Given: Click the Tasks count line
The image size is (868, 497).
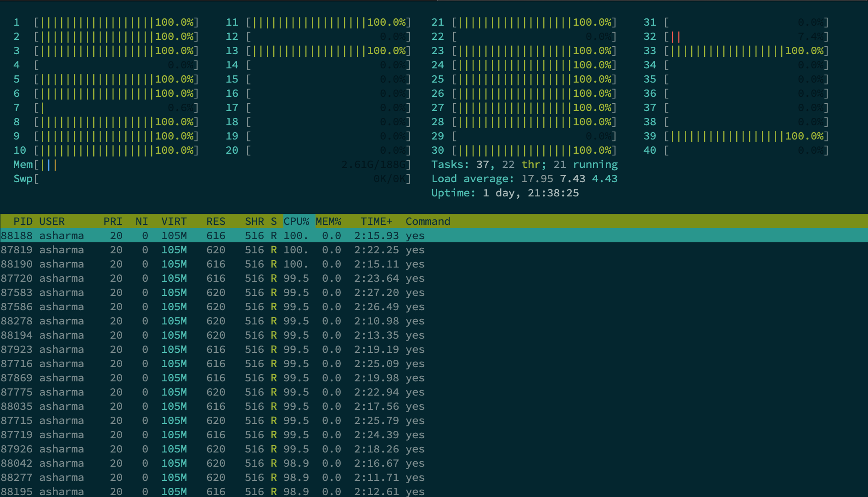Looking at the screenshot, I should (x=524, y=164).
